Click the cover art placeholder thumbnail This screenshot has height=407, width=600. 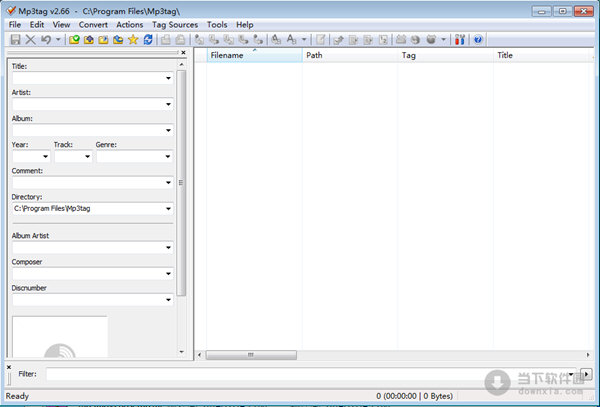(x=60, y=337)
